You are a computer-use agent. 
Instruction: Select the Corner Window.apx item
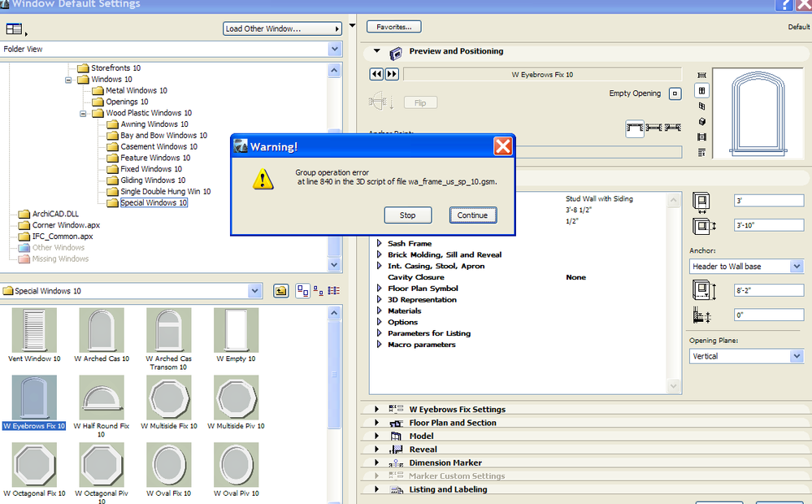(x=66, y=225)
